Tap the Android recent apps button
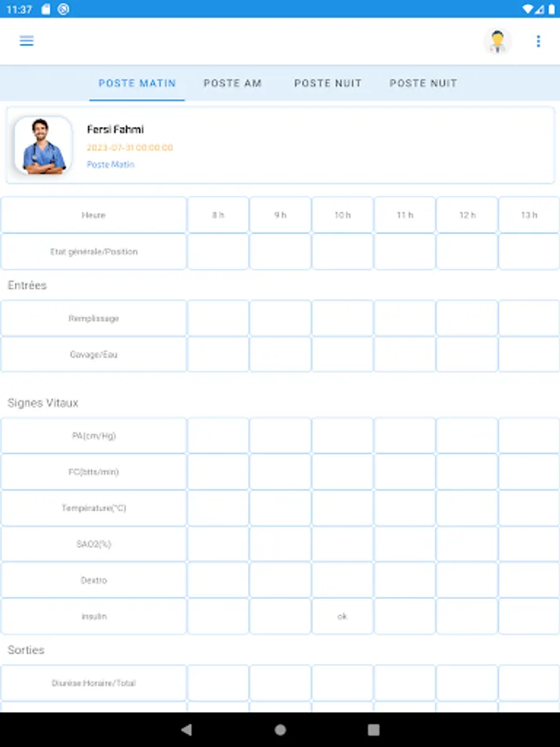Screen dimensions: 560x747 (374, 730)
